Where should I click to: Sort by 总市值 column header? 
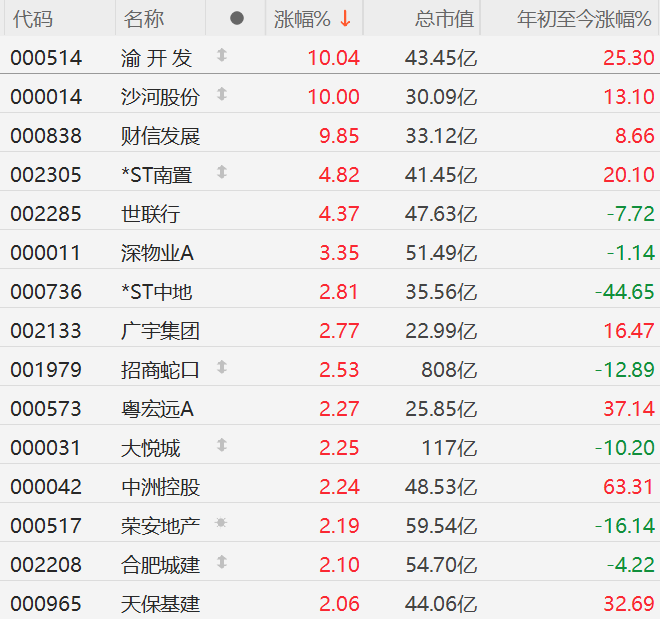tap(445, 19)
